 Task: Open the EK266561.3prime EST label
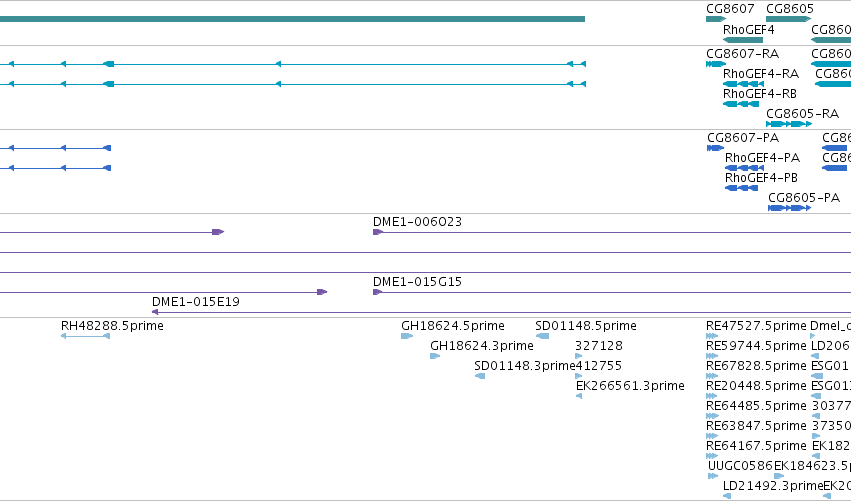pyautogui.click(x=630, y=386)
